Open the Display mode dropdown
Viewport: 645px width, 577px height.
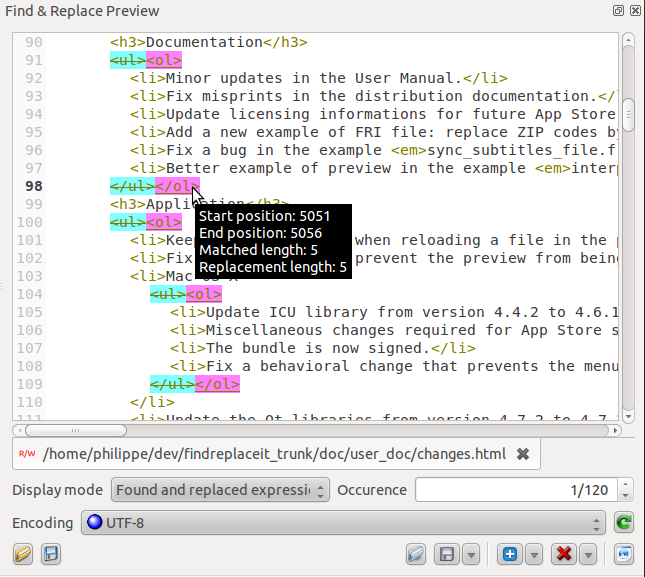(x=220, y=490)
